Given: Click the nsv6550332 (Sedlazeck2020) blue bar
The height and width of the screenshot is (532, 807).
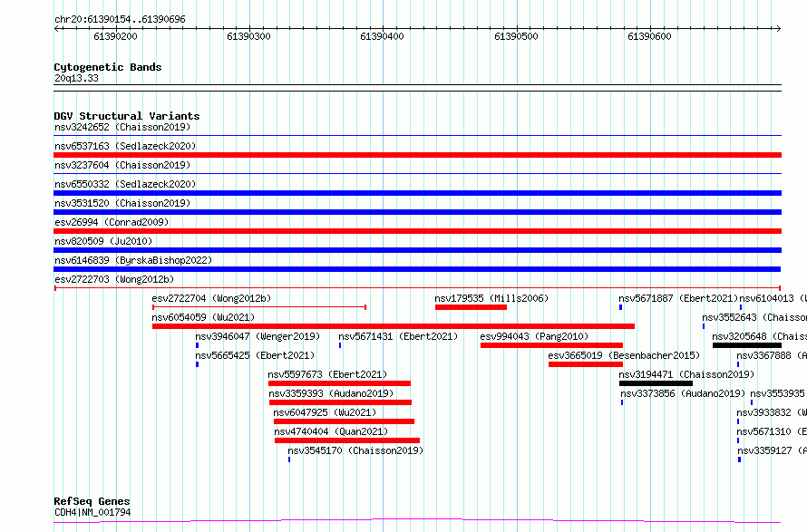Looking at the screenshot, I should click(x=417, y=193).
